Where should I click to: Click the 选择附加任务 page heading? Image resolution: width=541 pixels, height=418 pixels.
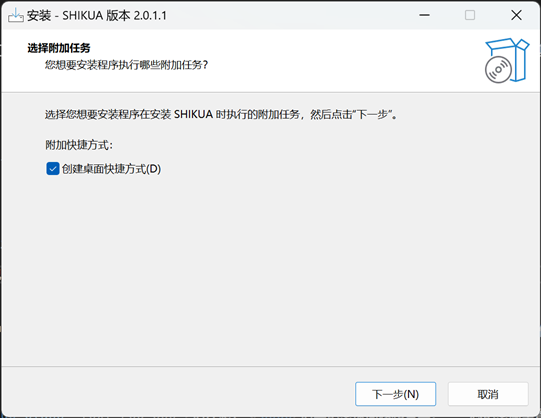[59, 48]
